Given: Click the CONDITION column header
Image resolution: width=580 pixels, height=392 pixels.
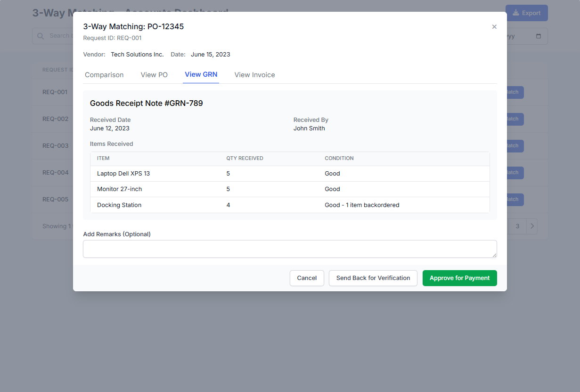Looking at the screenshot, I should [339, 159].
